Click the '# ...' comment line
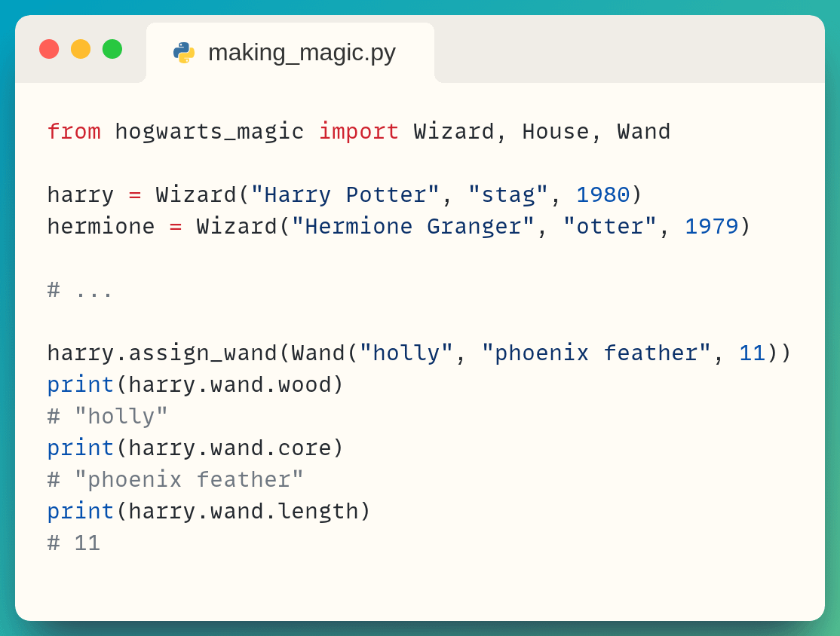 [x=80, y=290]
